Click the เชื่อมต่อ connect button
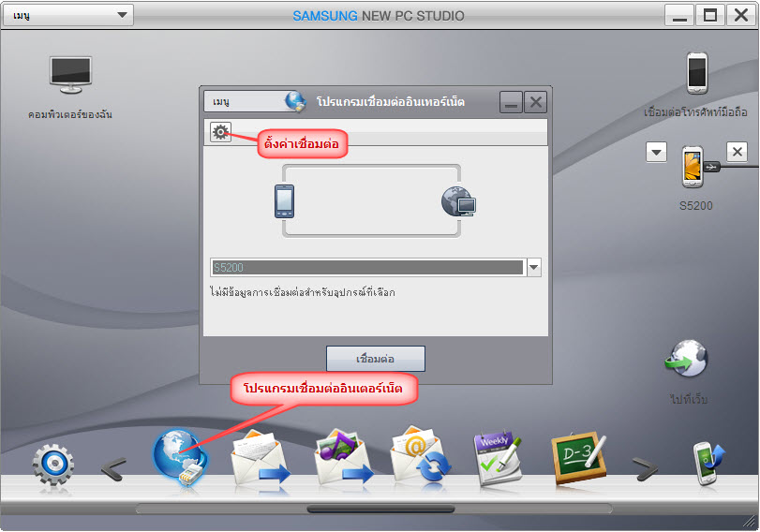Screen dimensions: 760x532 pyautogui.click(x=376, y=359)
